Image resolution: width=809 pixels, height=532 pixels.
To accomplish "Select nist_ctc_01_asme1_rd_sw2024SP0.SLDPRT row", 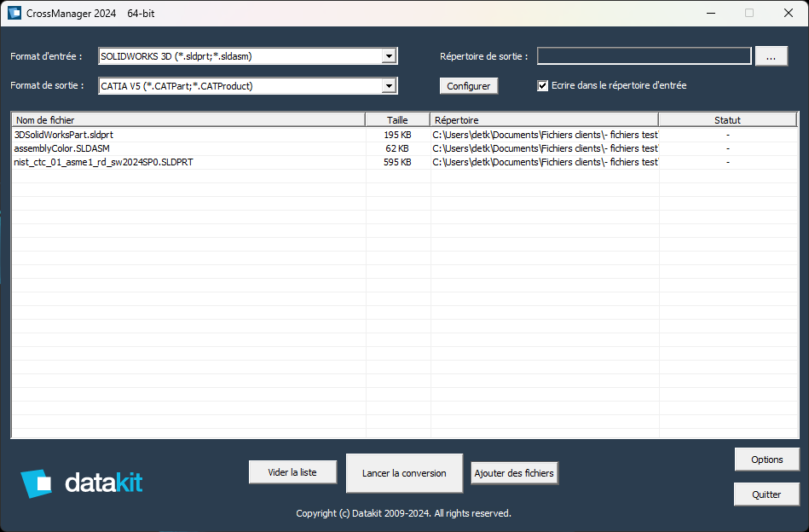I will click(x=103, y=162).
